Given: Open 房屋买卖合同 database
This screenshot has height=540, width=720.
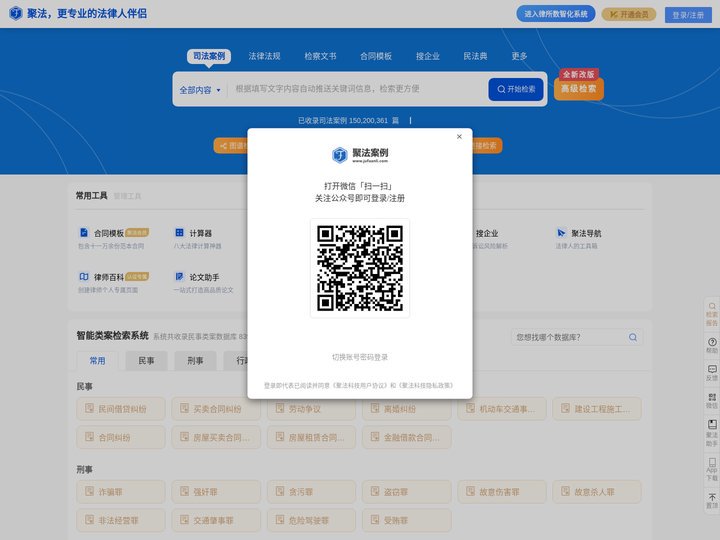Looking at the screenshot, I should 216,437.
